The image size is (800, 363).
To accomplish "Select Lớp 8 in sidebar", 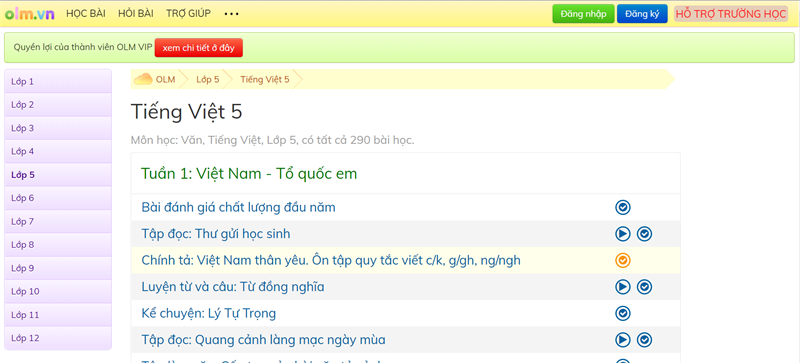I will pos(58,245).
